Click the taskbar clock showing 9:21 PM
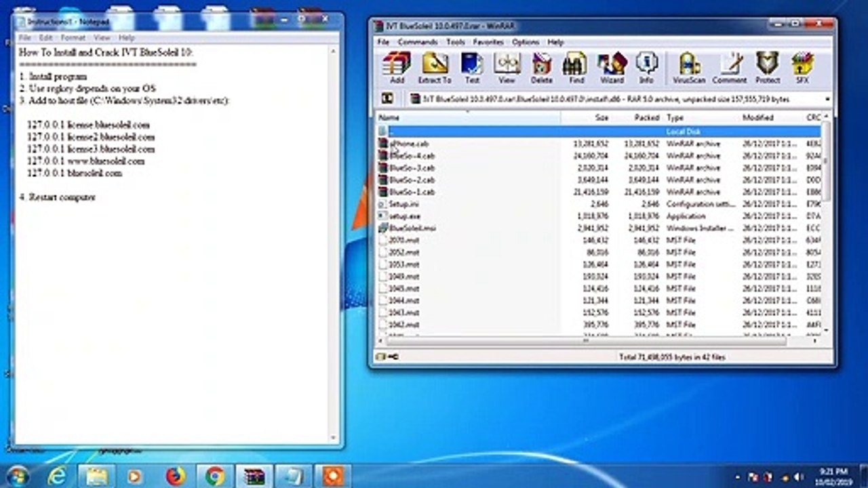 click(833, 475)
